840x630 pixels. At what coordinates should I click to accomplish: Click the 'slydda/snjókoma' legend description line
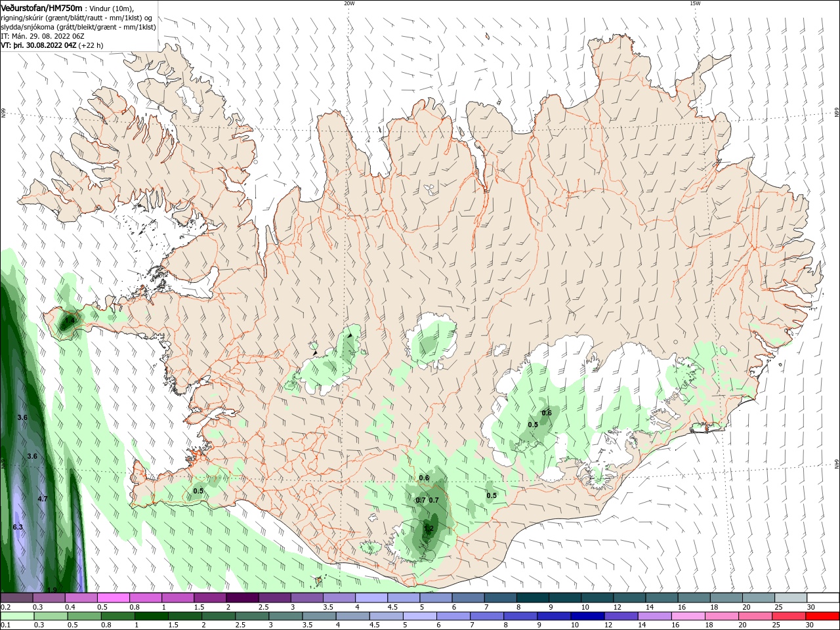tap(78, 27)
